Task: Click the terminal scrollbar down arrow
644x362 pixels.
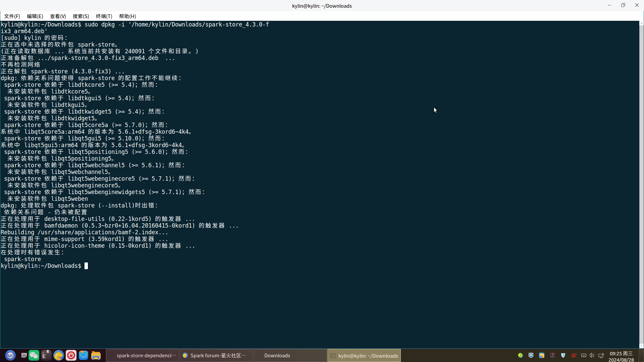Action: pyautogui.click(x=641, y=346)
